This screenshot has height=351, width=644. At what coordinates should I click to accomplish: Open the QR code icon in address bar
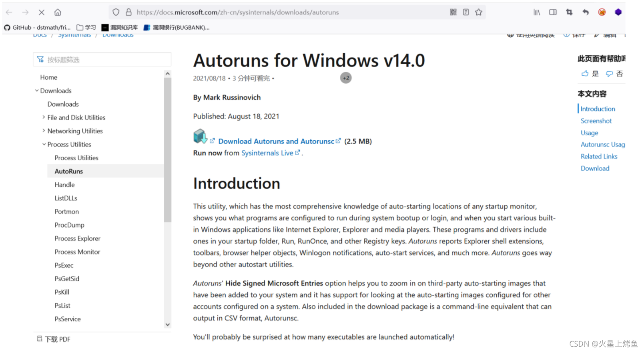click(x=453, y=12)
